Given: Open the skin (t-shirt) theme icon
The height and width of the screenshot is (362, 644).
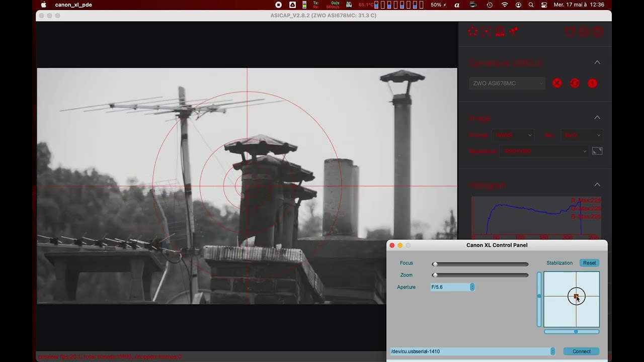Looking at the screenshot, I should [570, 32].
